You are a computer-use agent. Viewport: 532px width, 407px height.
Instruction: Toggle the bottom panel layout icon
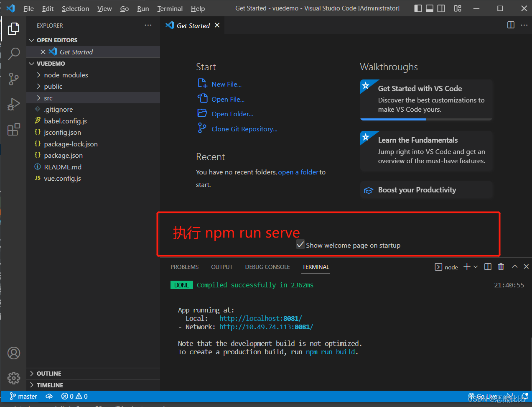pyautogui.click(x=430, y=8)
